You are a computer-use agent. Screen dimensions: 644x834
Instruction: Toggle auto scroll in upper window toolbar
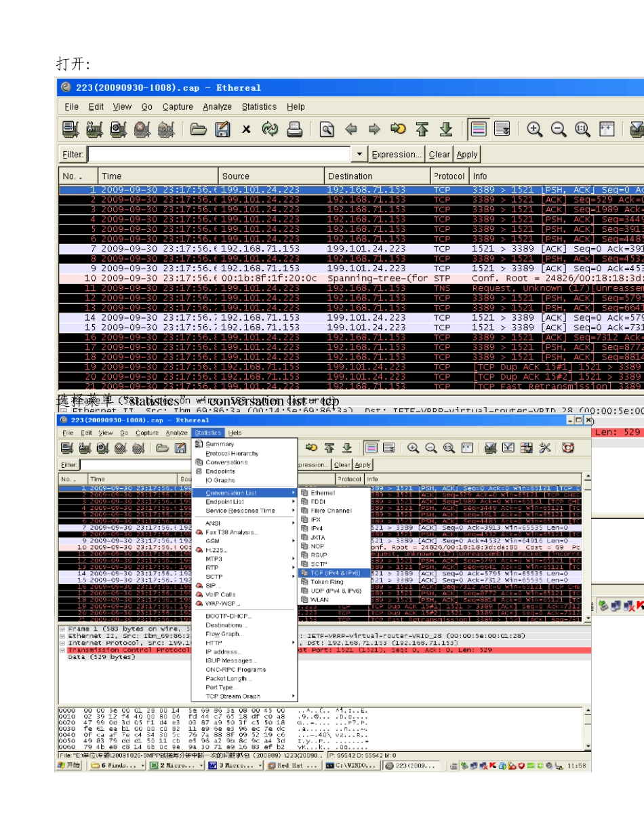click(x=502, y=130)
